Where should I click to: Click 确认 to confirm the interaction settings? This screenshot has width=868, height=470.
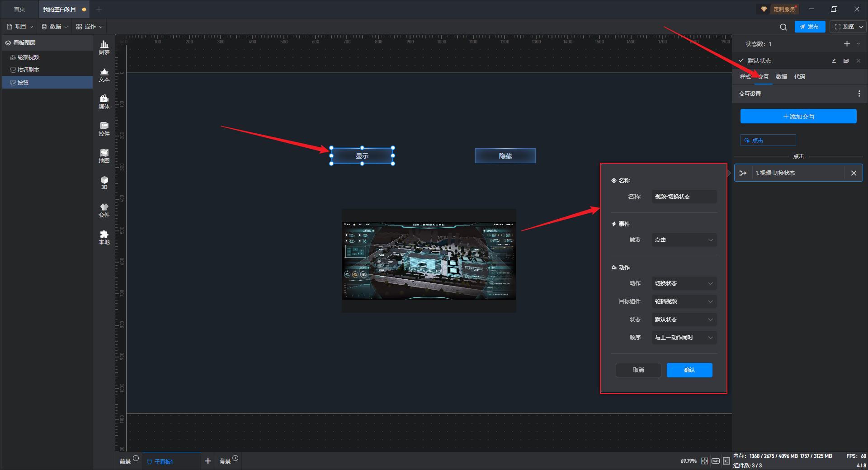pos(689,370)
